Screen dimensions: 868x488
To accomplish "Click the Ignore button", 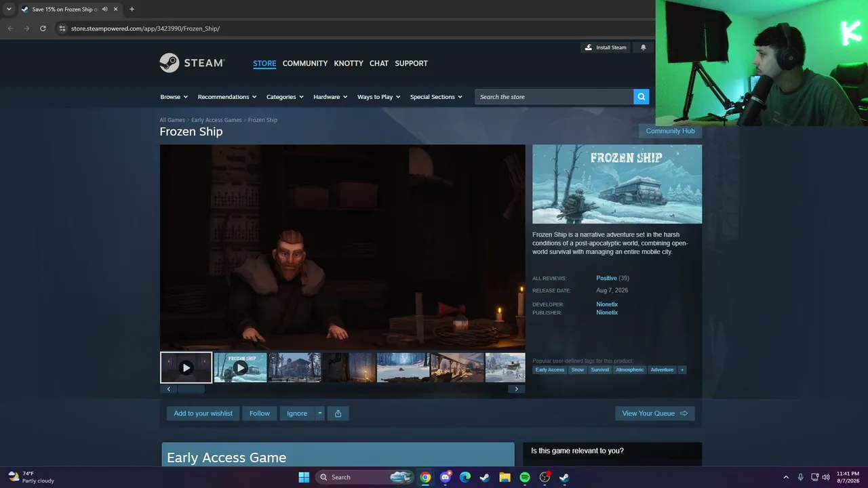I will (x=297, y=413).
